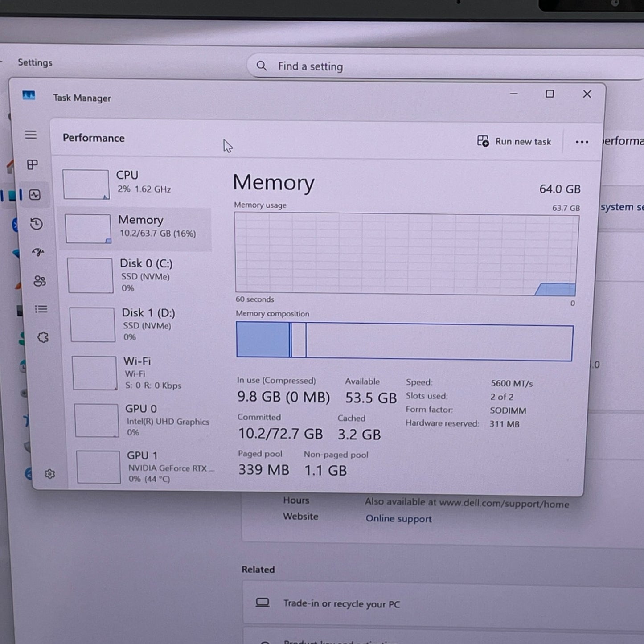Select Disk 1 (D:) performance entry
Image resolution: width=644 pixels, height=644 pixels.
pyautogui.click(x=140, y=324)
